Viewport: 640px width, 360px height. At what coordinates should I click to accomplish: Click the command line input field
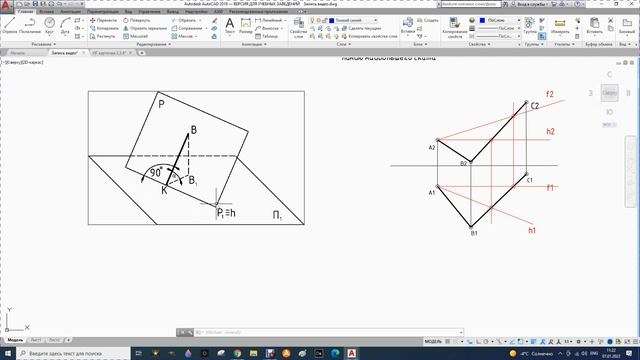point(328,332)
